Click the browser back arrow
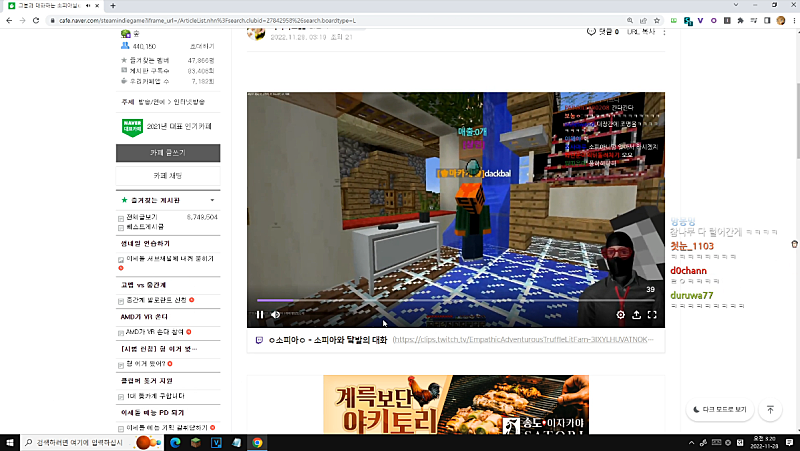Screen dimensions: 800x451 (x=9, y=20)
